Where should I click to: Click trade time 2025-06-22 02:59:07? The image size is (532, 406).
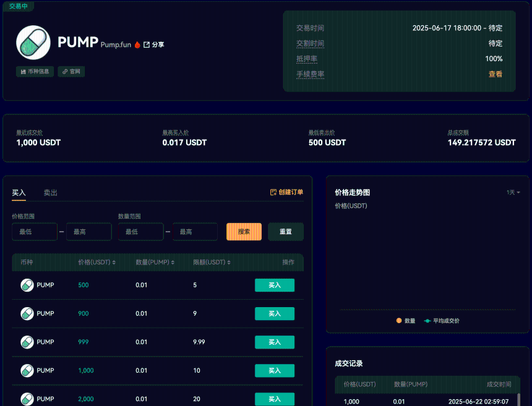tap(478, 402)
